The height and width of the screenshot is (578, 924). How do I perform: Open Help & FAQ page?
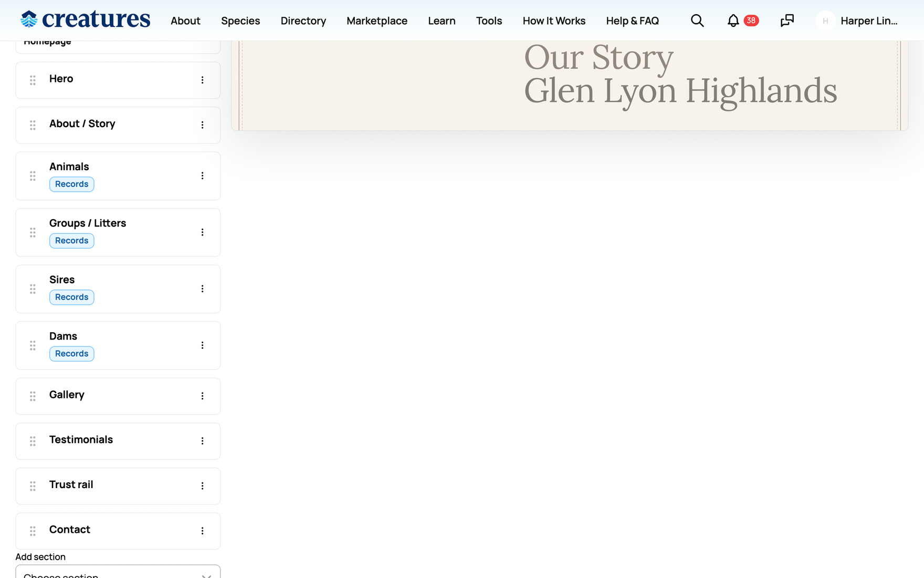632,20
